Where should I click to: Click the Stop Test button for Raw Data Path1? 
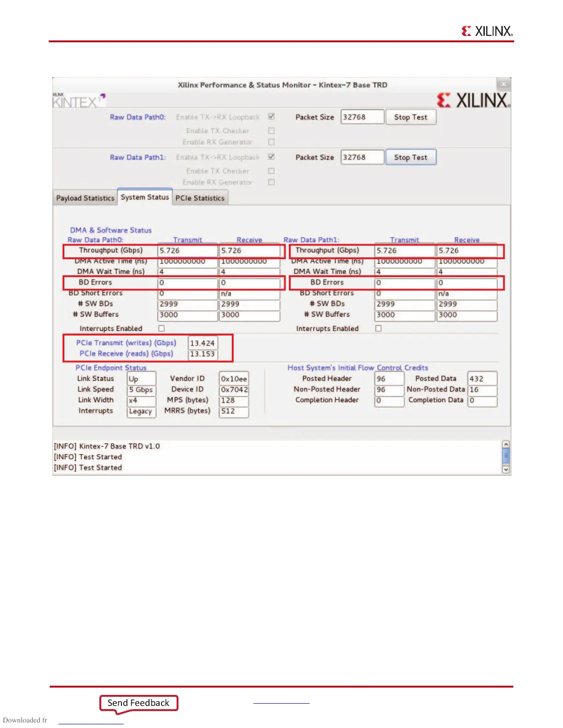[411, 157]
